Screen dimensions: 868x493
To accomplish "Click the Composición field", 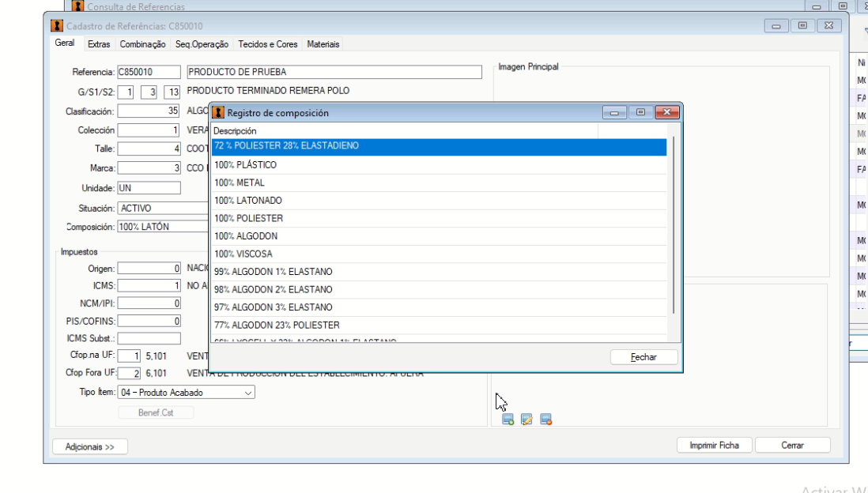I will click(164, 226).
